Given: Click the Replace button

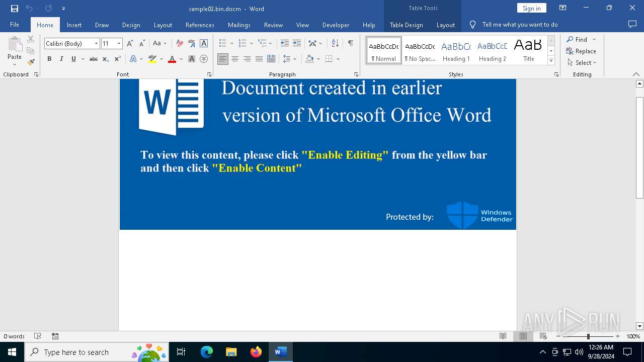Looking at the screenshot, I should (x=581, y=51).
